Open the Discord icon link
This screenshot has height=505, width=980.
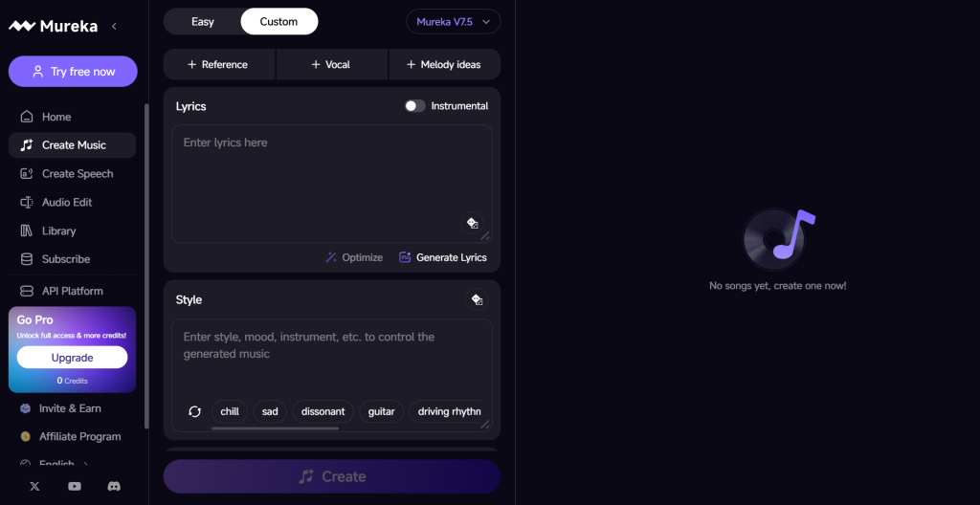114,486
